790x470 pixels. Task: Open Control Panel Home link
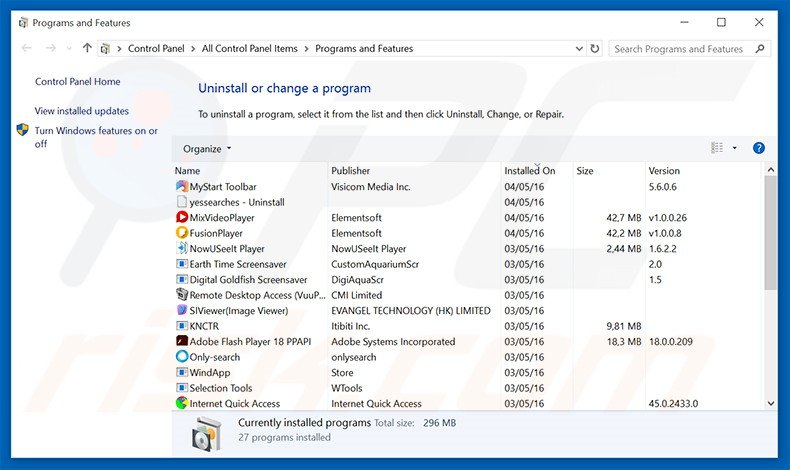[78, 82]
